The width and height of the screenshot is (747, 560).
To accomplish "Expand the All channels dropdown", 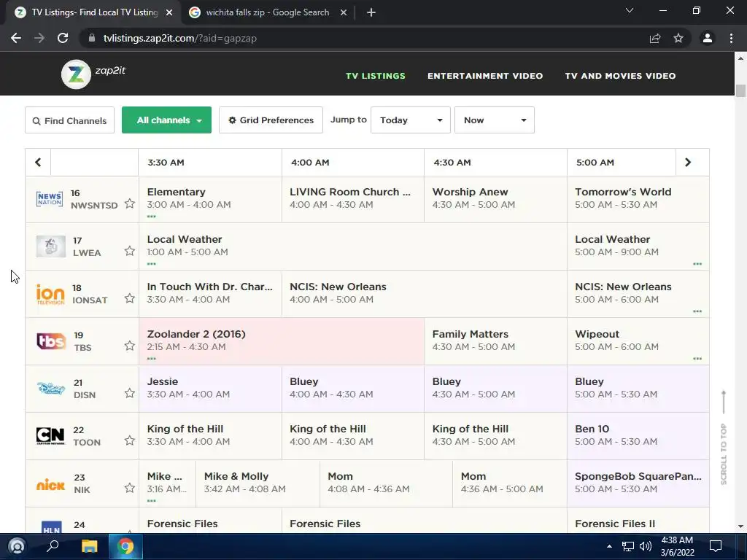I will [167, 120].
